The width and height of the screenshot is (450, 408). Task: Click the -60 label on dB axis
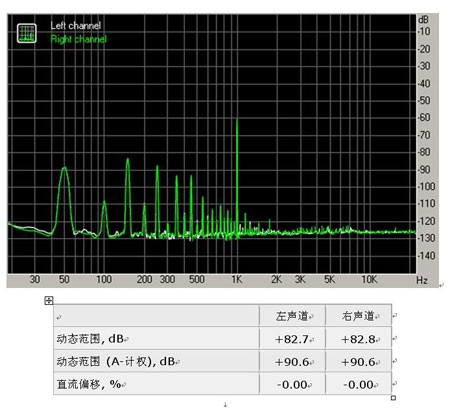point(425,117)
